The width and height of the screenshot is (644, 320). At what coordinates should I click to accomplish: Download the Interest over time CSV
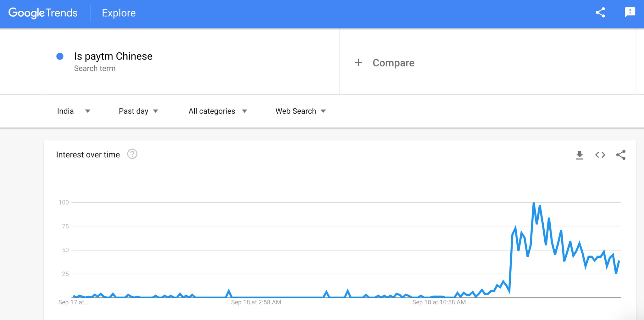580,155
